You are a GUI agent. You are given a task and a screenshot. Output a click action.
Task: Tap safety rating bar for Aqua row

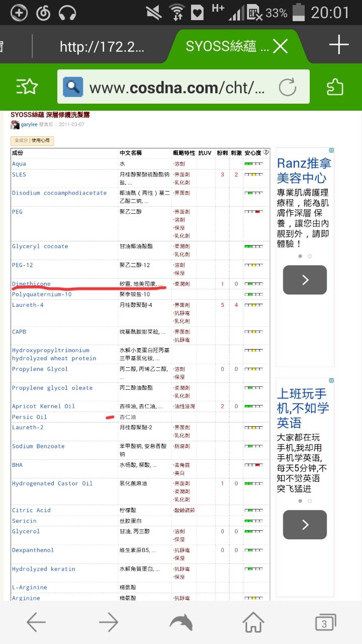[253, 164]
